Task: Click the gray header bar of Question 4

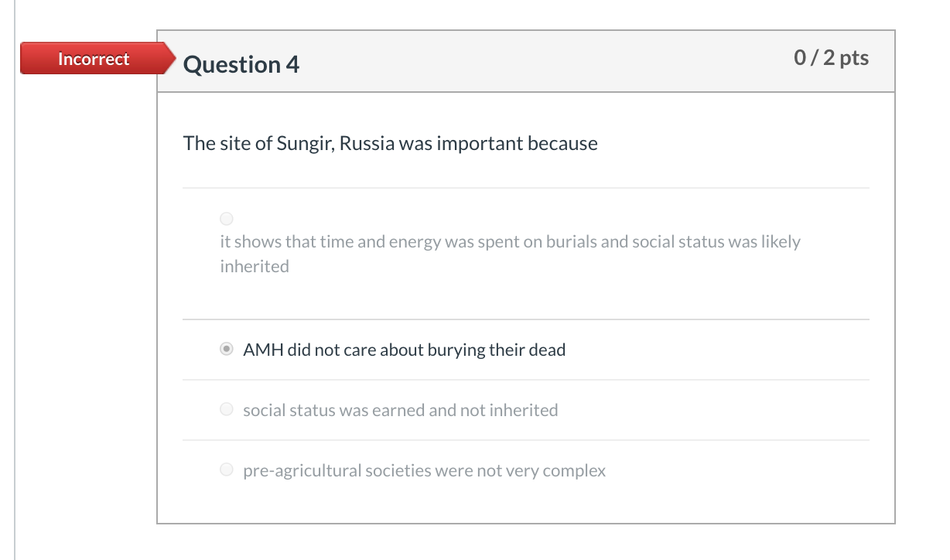Action: point(526,61)
